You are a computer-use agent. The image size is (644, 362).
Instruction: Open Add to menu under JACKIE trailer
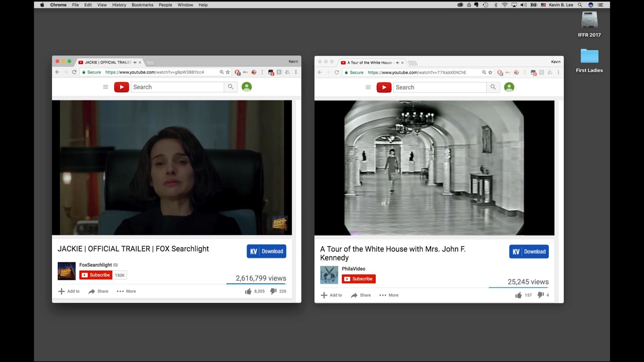point(69,291)
